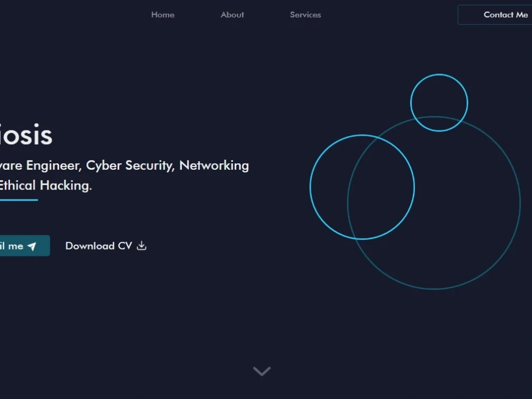The width and height of the screenshot is (532, 399).
Task: Open the Services nav link
Action: 305,15
